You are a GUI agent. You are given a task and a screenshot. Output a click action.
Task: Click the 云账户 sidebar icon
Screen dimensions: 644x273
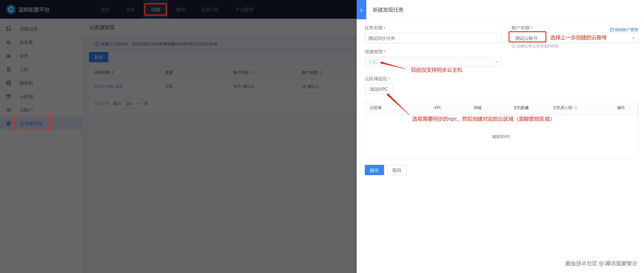tap(9, 110)
